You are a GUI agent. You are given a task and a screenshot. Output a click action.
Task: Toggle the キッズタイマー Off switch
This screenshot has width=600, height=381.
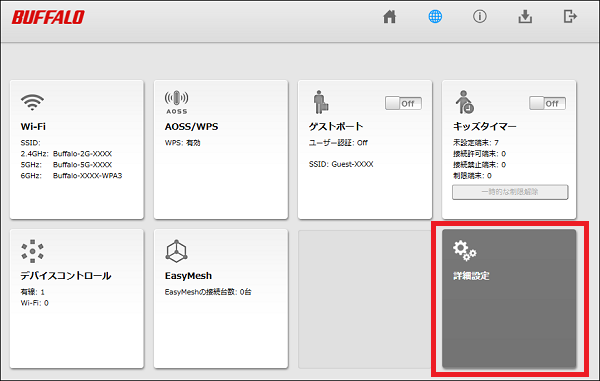point(548,103)
